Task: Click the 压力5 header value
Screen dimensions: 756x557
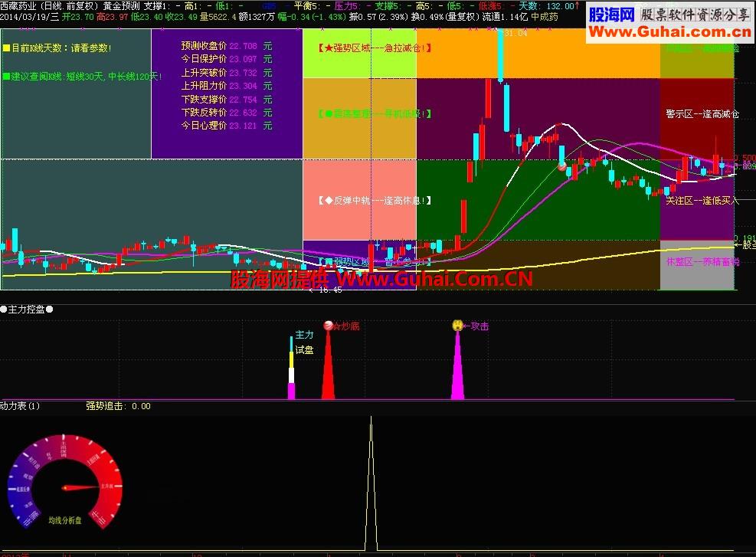Action: (353, 6)
